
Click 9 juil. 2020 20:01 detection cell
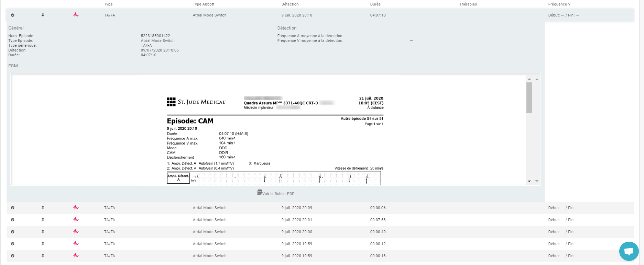297,220
